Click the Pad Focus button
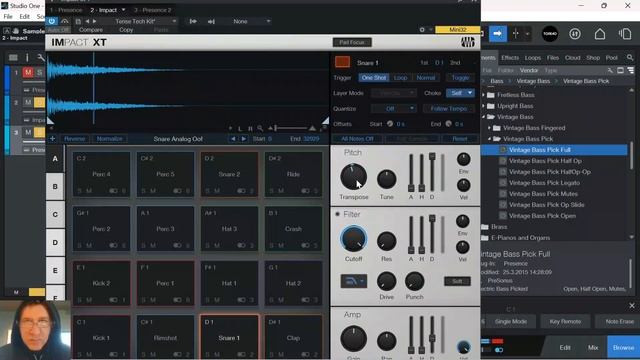 coord(352,42)
